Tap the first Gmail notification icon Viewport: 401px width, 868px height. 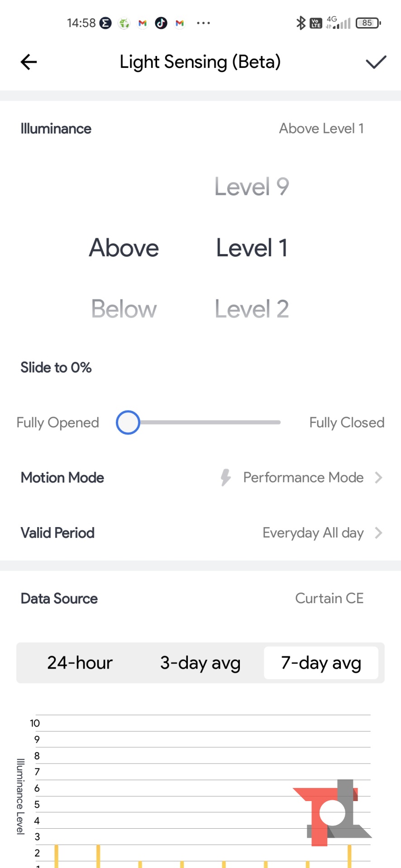point(143,23)
